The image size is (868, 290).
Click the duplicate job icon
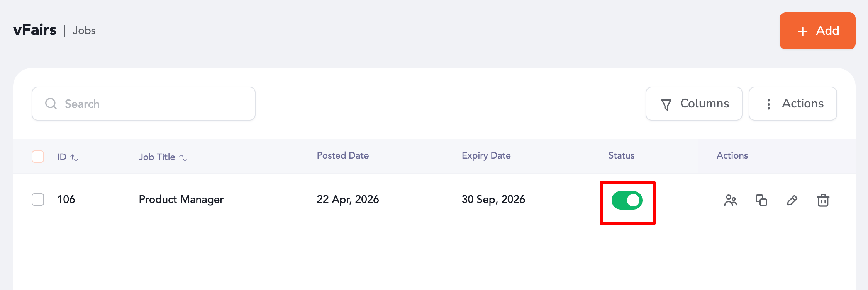pos(761,200)
